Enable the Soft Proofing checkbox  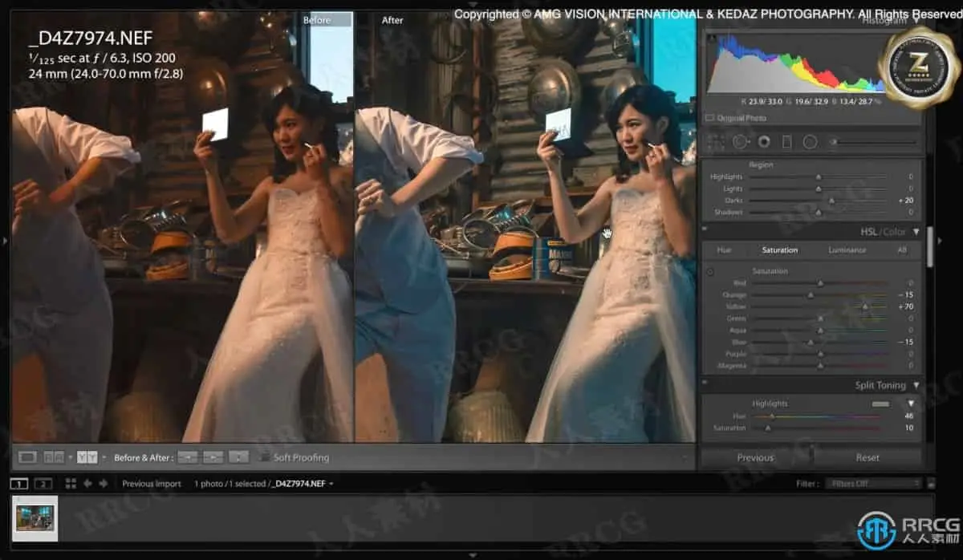pyautogui.click(x=265, y=457)
